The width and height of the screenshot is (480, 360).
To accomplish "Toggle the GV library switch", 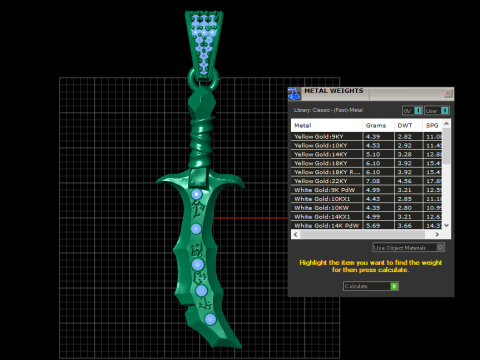I will pos(412,110).
